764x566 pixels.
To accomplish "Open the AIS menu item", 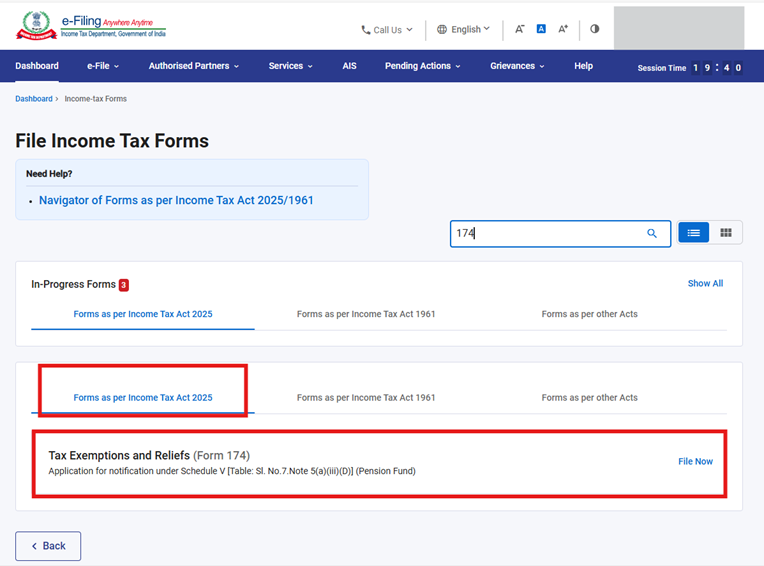I will pyautogui.click(x=349, y=66).
